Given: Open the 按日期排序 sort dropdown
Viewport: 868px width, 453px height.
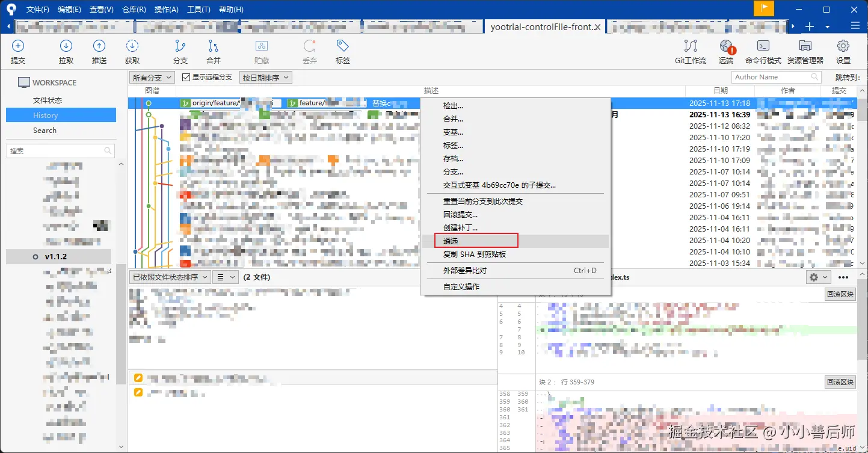Looking at the screenshot, I should 265,78.
